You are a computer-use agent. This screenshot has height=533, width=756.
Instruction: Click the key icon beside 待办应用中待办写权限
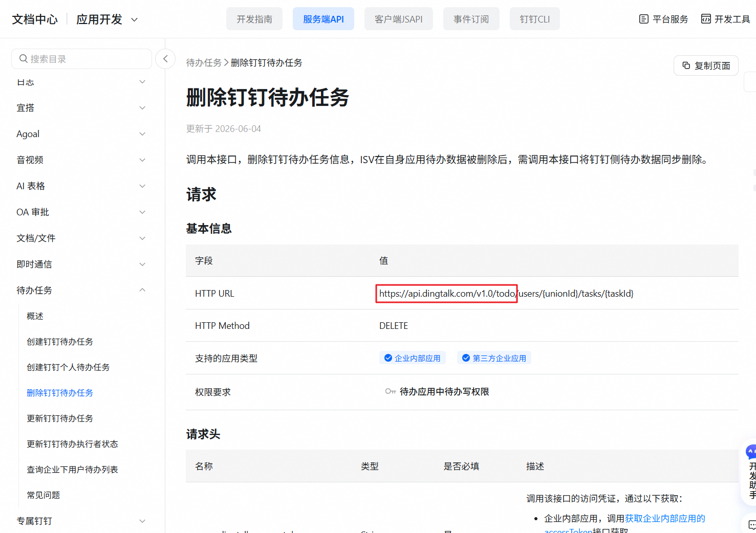391,391
